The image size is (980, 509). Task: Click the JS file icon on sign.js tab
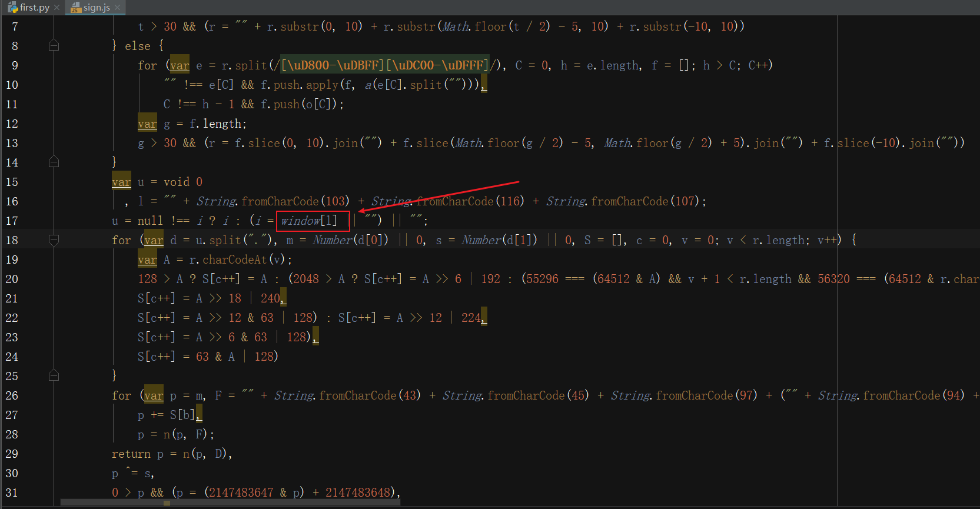[x=75, y=8]
